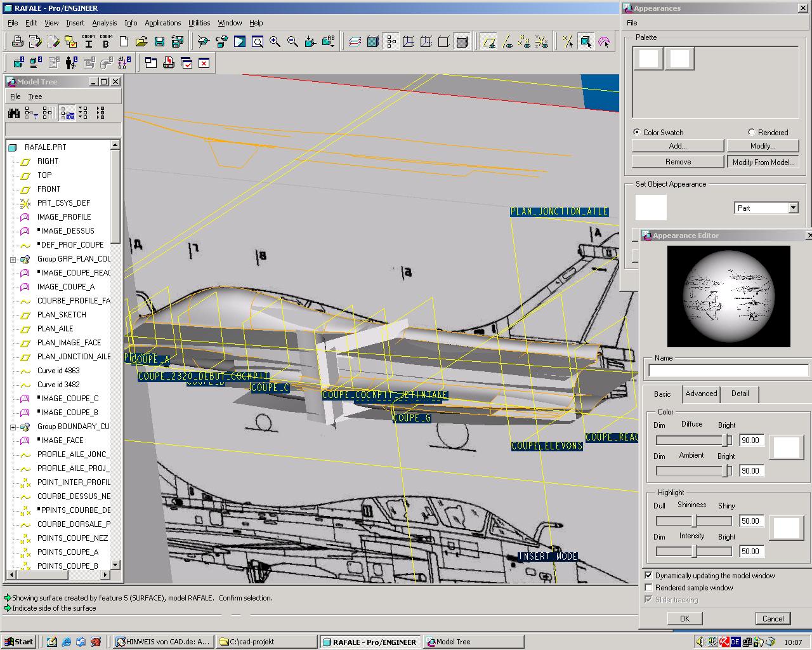Select the Color Swatch radio button
This screenshot has height=650, width=812.
click(636, 132)
